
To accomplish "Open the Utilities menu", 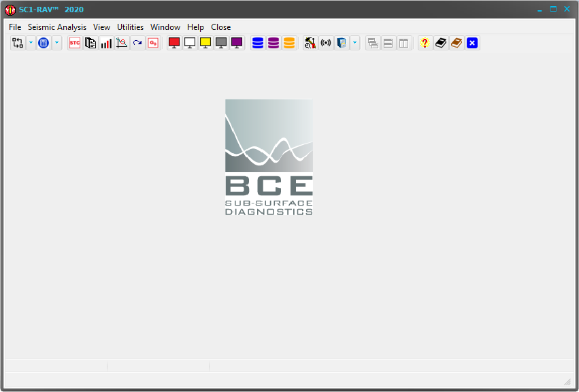I will click(x=131, y=27).
